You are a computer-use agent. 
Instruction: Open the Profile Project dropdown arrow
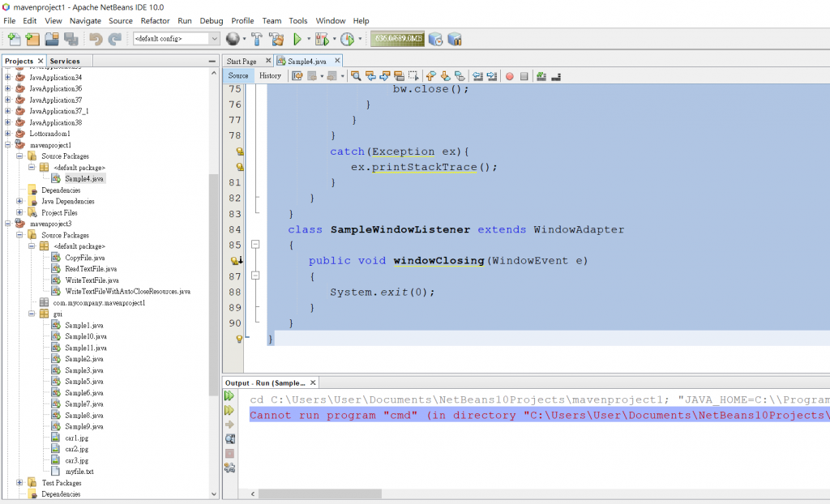point(360,39)
